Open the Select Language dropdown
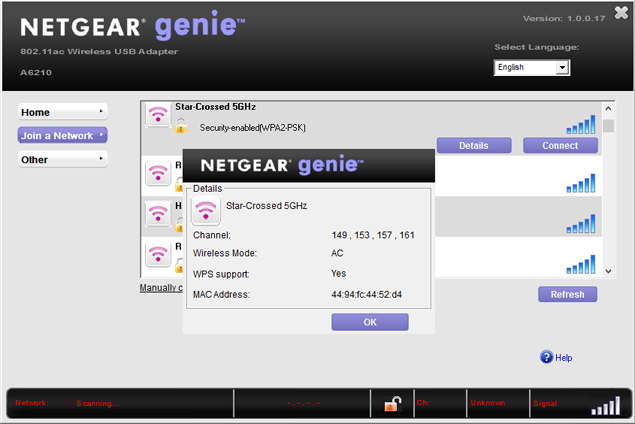635x424 pixels. (532, 68)
